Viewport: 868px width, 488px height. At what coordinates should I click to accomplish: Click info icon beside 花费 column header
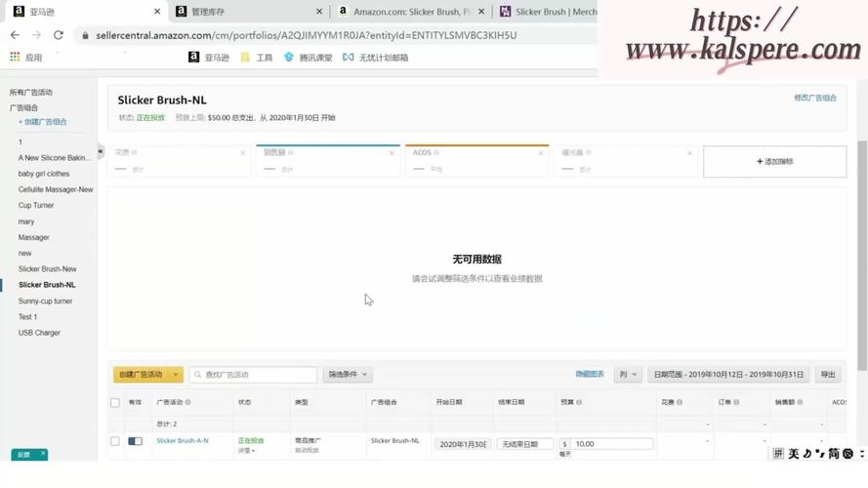pyautogui.click(x=680, y=402)
